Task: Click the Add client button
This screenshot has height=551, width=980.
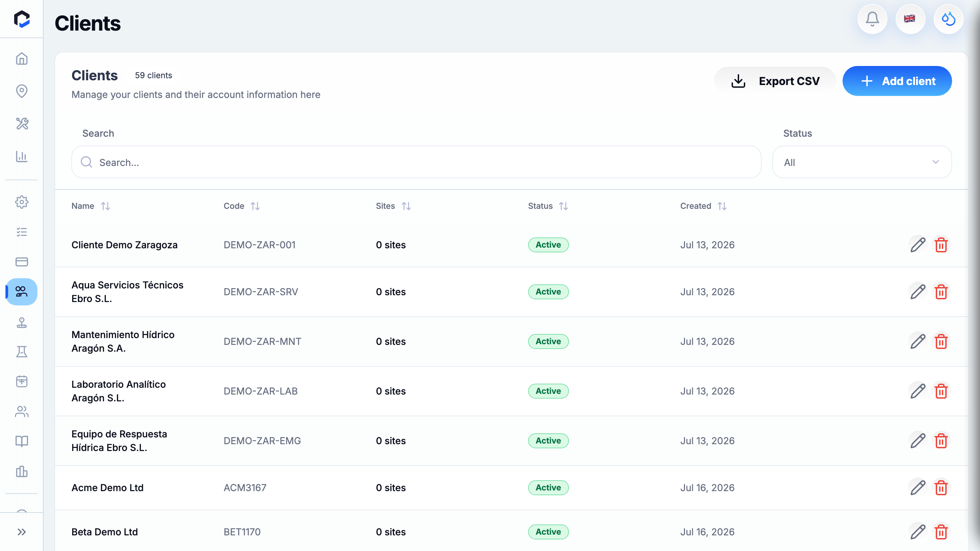Action: tap(897, 81)
